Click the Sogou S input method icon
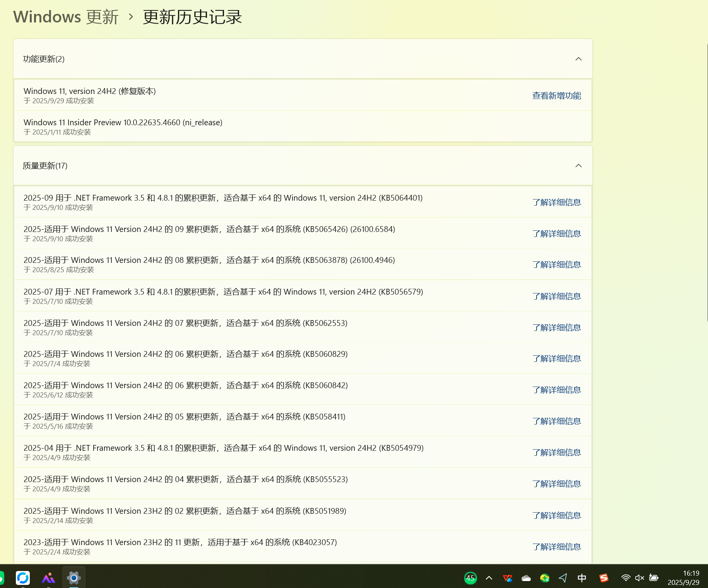The height and width of the screenshot is (588, 708). tap(604, 578)
